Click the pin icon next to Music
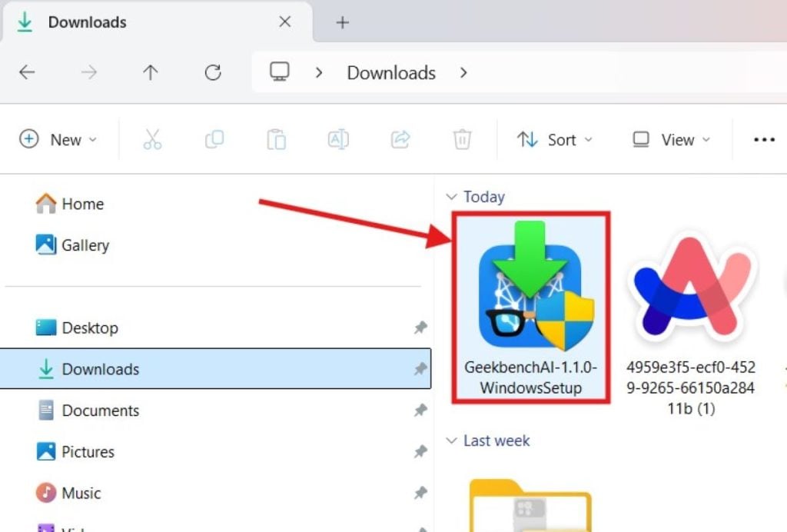The image size is (787, 532). (420, 493)
